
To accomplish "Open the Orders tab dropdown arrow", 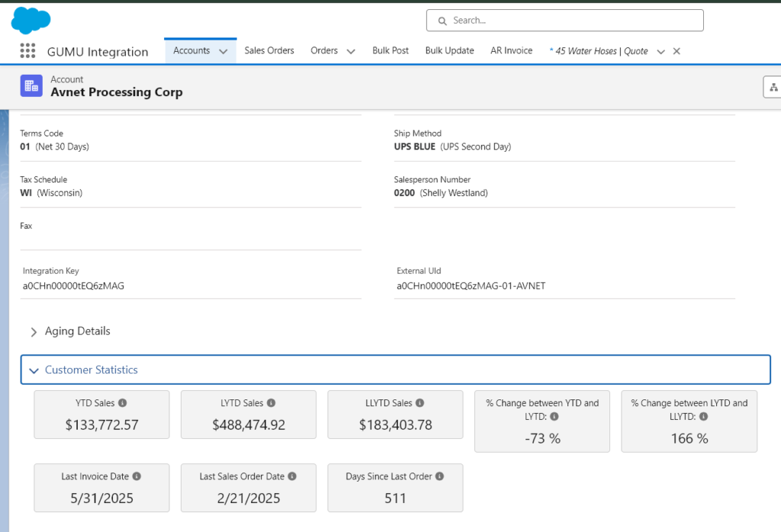I will (351, 51).
